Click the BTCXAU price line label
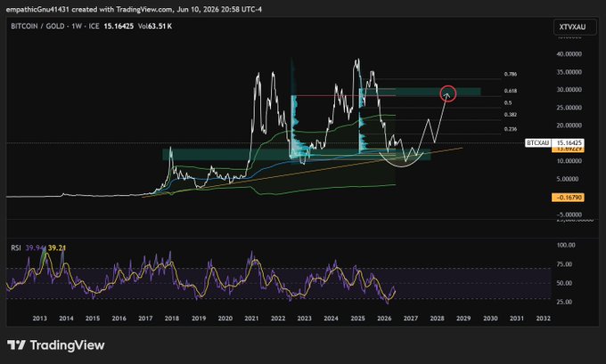Image resolution: width=606 pixels, height=364 pixels. point(538,142)
